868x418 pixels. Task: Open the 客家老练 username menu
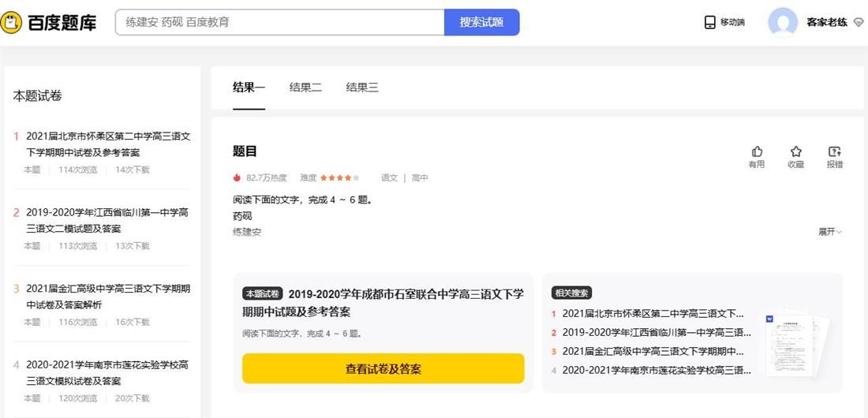(827, 23)
